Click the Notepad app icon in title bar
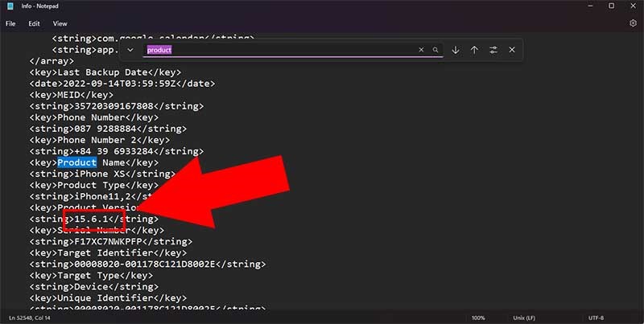Image resolution: width=644 pixels, height=324 pixels. [10, 6]
